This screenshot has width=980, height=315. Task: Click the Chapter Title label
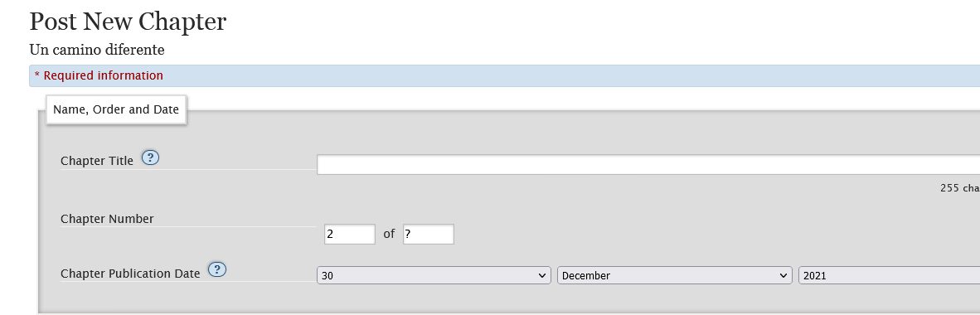point(97,161)
